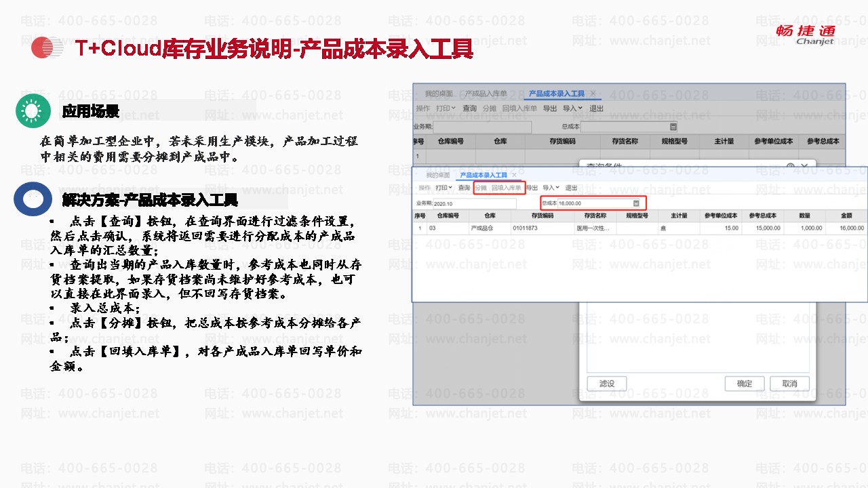The image size is (868, 488).
Task: Click 操作 in the front window toolbar
Action: [425, 188]
